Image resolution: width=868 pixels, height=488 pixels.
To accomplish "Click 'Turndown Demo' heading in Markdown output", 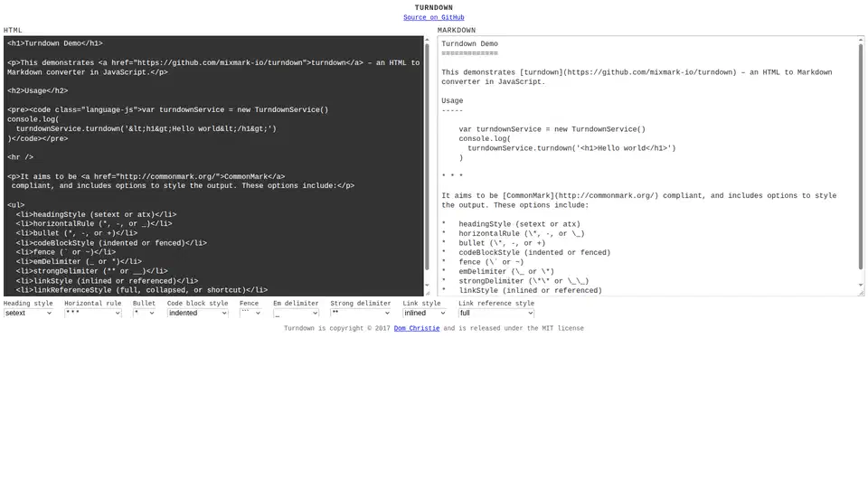I will click(x=469, y=43).
